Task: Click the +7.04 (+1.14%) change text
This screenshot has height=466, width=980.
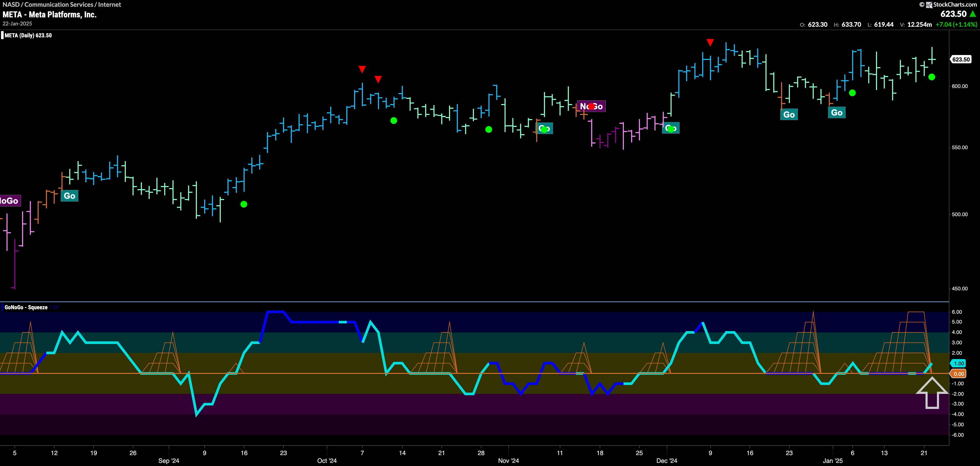Action: [956, 25]
